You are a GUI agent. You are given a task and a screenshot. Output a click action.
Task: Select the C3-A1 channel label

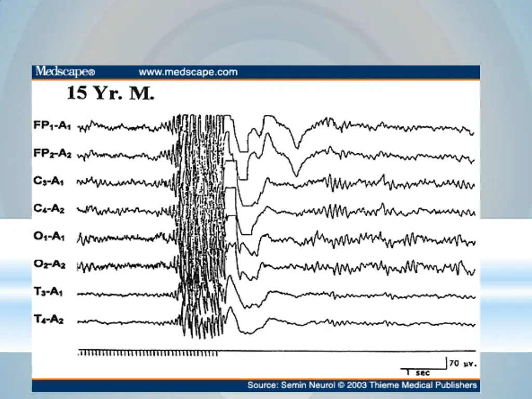(48, 180)
